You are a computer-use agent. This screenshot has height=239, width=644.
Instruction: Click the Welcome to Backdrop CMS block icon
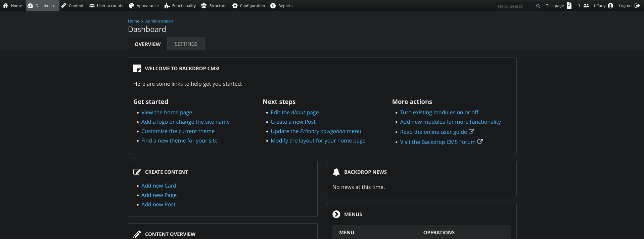[137, 69]
